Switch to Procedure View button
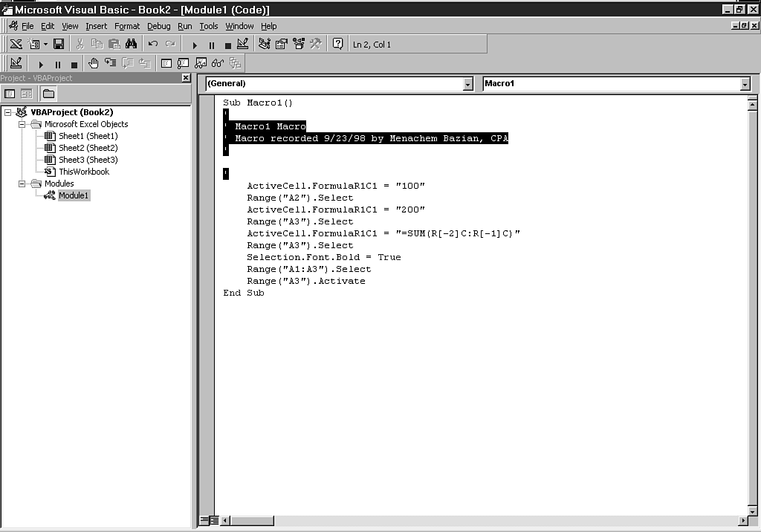This screenshot has height=532, width=761. (x=204, y=521)
